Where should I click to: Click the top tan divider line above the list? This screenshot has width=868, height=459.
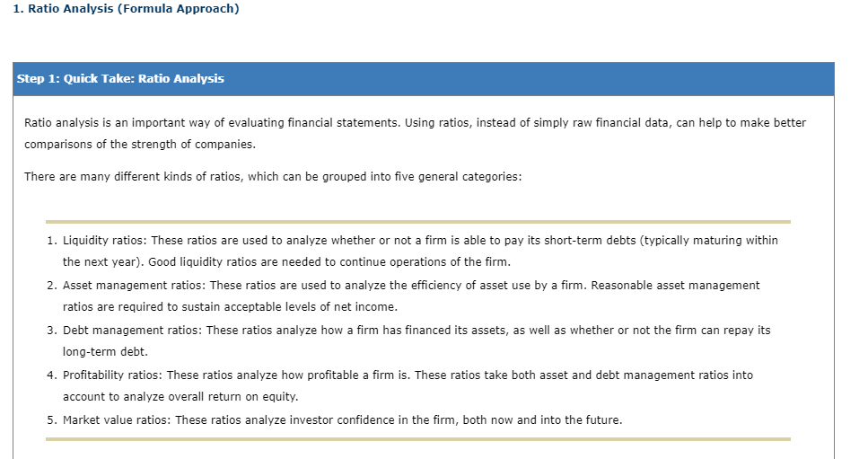[x=417, y=221]
